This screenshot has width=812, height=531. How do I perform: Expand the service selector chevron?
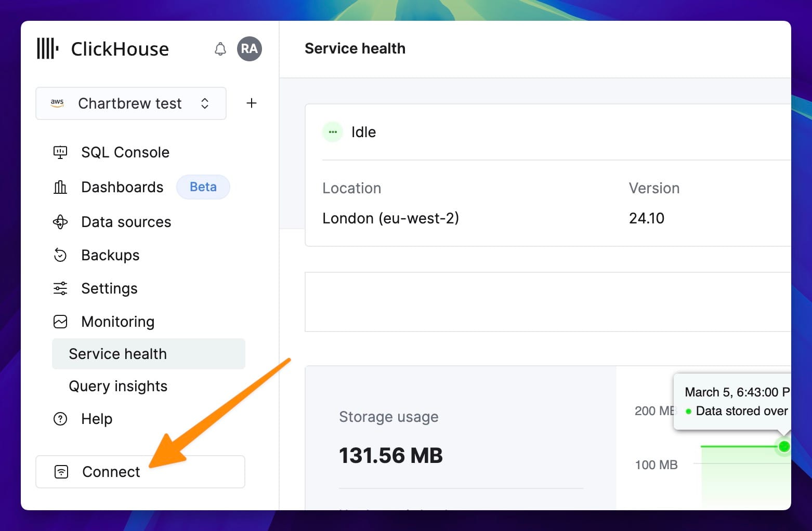click(205, 103)
